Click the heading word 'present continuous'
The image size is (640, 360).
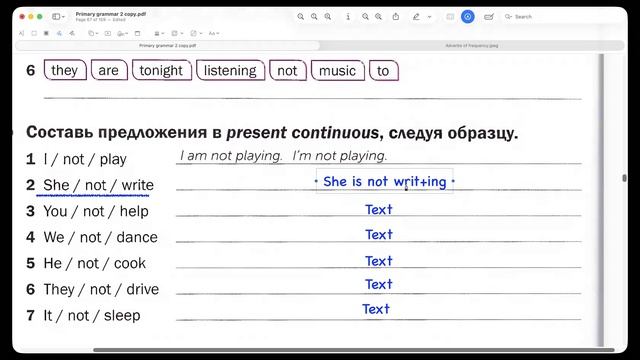pos(302,133)
